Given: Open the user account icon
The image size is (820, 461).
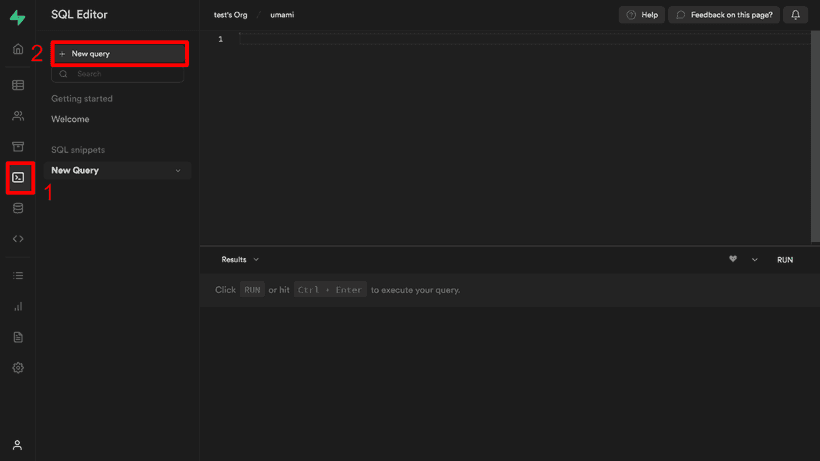Looking at the screenshot, I should pos(17,445).
